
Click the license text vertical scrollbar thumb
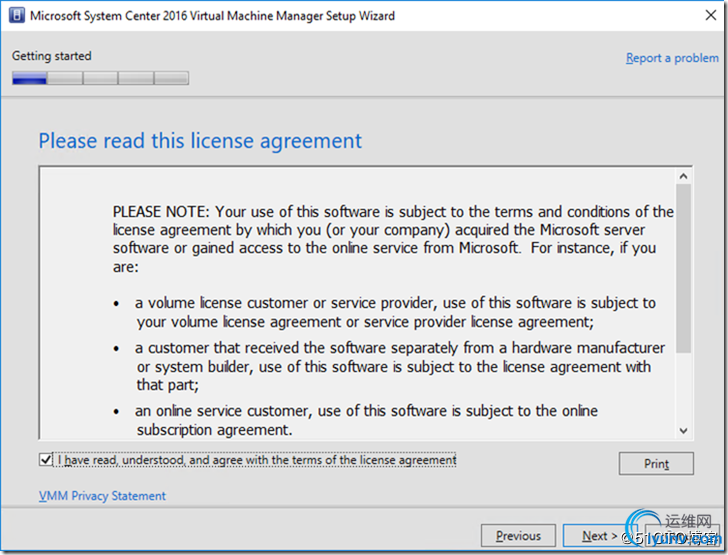pos(683,268)
